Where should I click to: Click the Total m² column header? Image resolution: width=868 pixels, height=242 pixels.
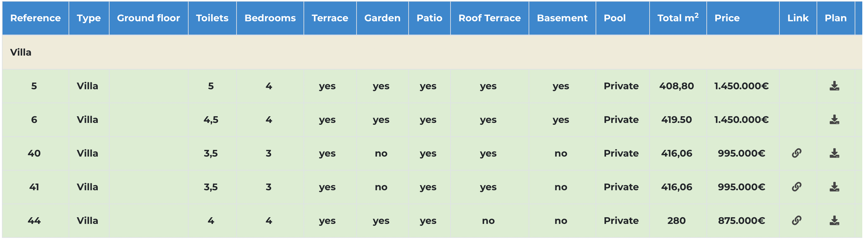tap(678, 18)
